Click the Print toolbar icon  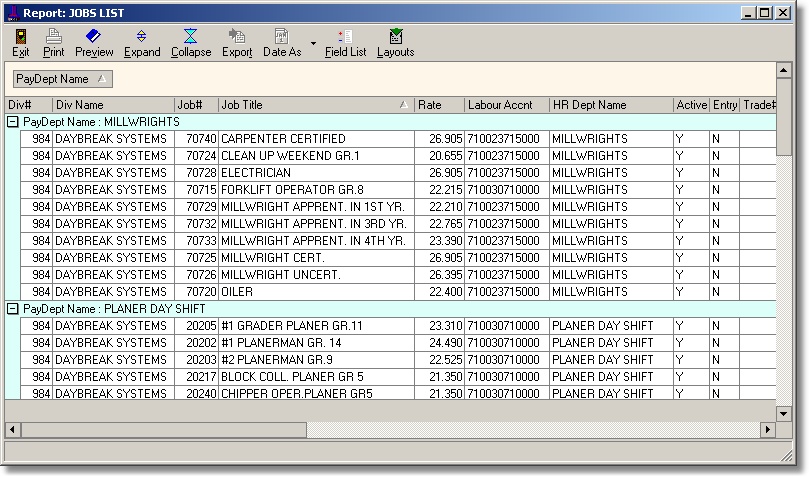tap(53, 43)
